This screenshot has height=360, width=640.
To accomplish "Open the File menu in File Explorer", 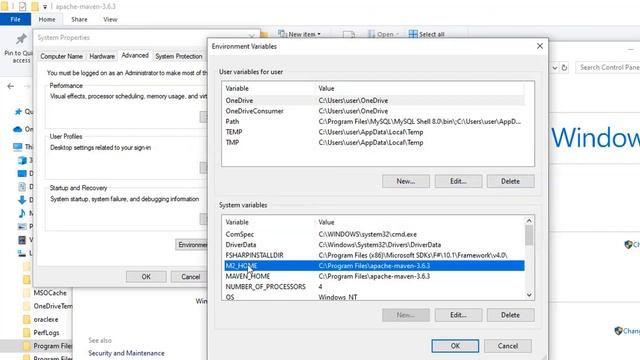I will point(15,19).
